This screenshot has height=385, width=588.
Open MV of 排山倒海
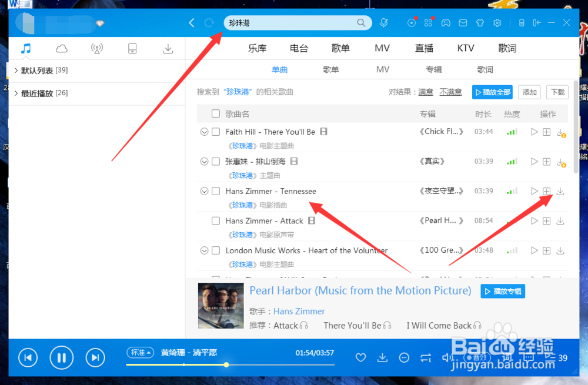pos(294,161)
